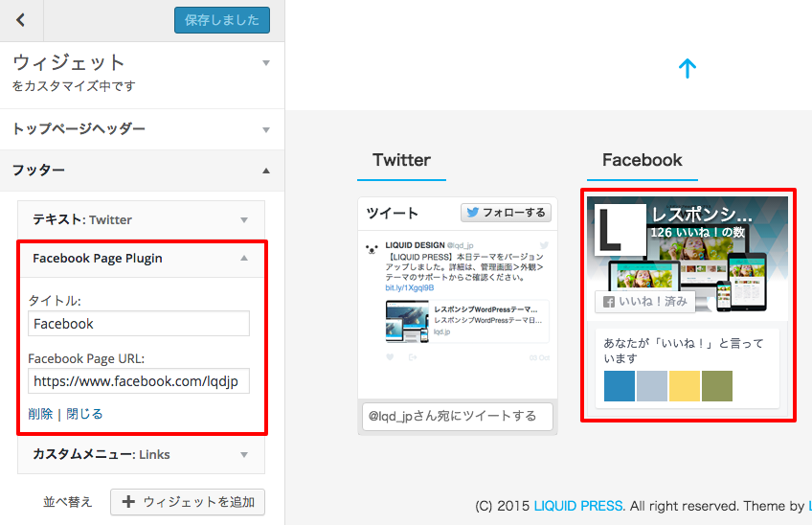812x525 pixels.
Task: Collapse the Facebook Page Plugin widget
Action: pos(141,258)
